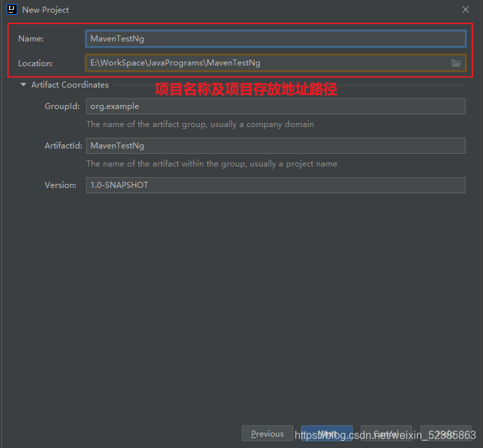The width and height of the screenshot is (483, 448).
Task: Collapse the Artifact Coordinates section
Action: pos(23,84)
